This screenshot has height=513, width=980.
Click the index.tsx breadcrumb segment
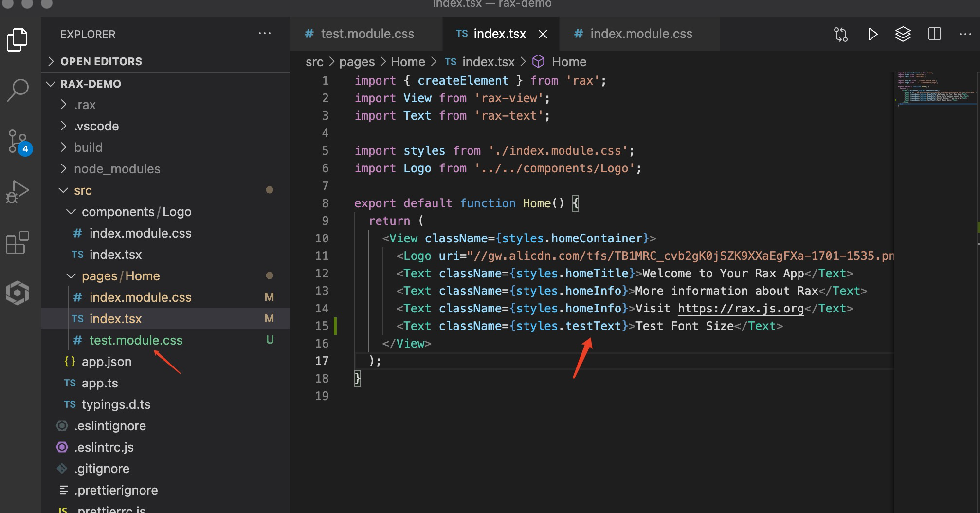pos(480,62)
